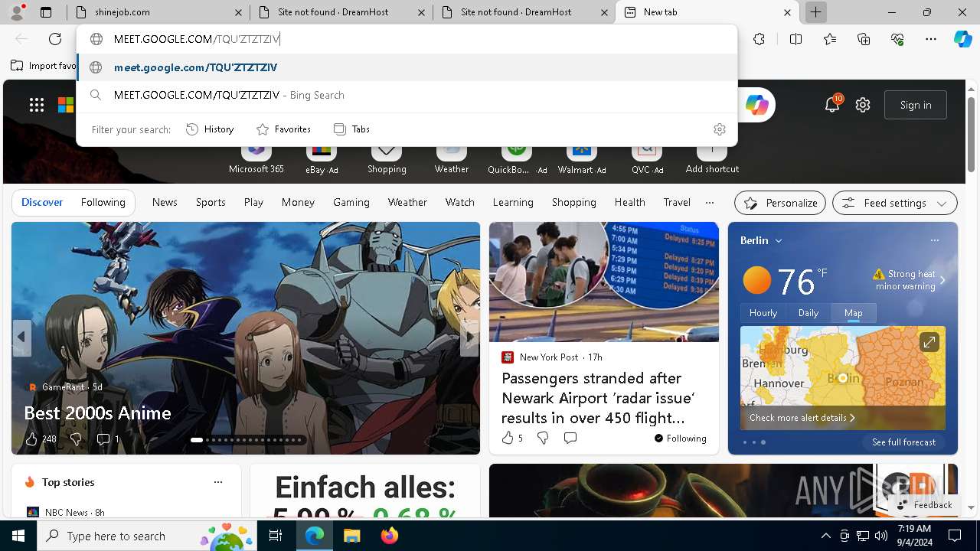980x551 pixels.
Task: Open Top stories more options ellipsis
Action: 218,482
